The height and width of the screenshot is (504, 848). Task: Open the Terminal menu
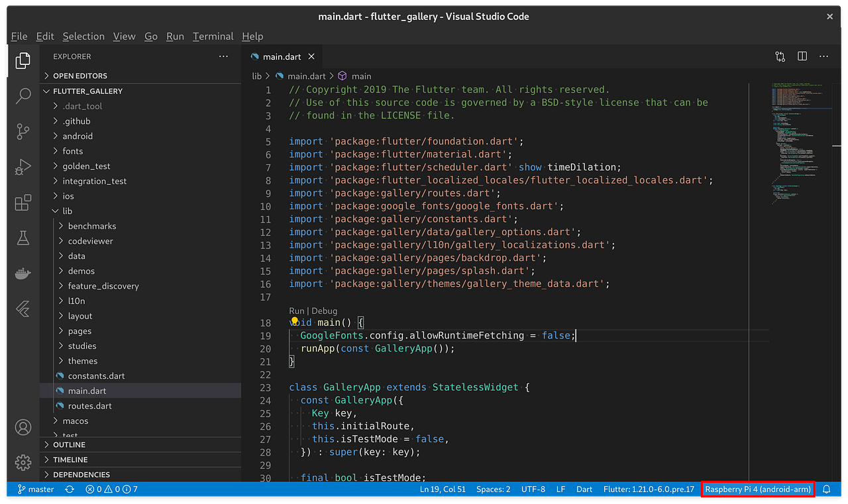tap(213, 36)
